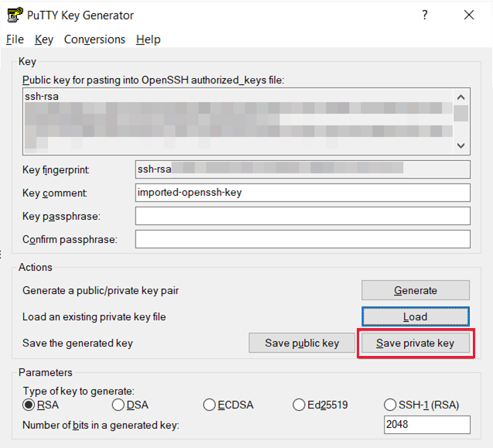Click public key scrollbar down arrow
This screenshot has height=448, width=493.
tap(461, 145)
